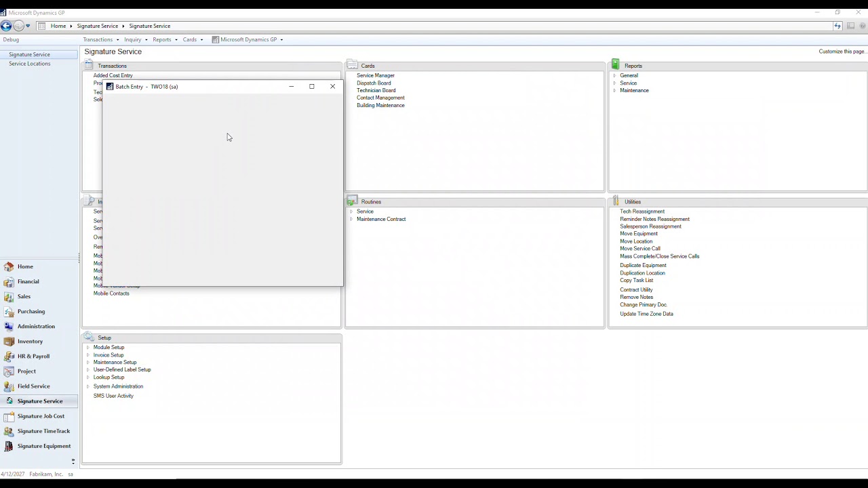Open the Field Service navigation pane button
Screen dimensions: 868x488
(39, 386)
